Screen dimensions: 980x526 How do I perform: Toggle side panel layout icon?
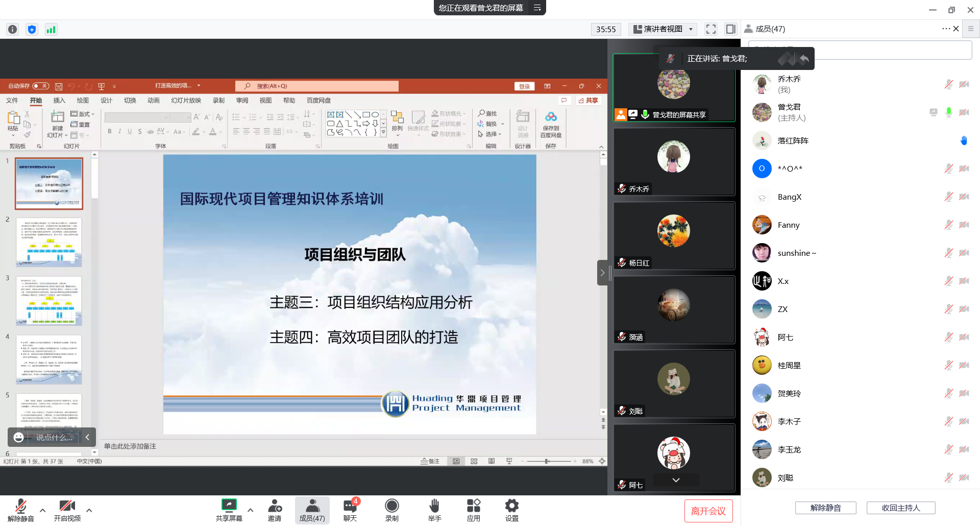730,29
